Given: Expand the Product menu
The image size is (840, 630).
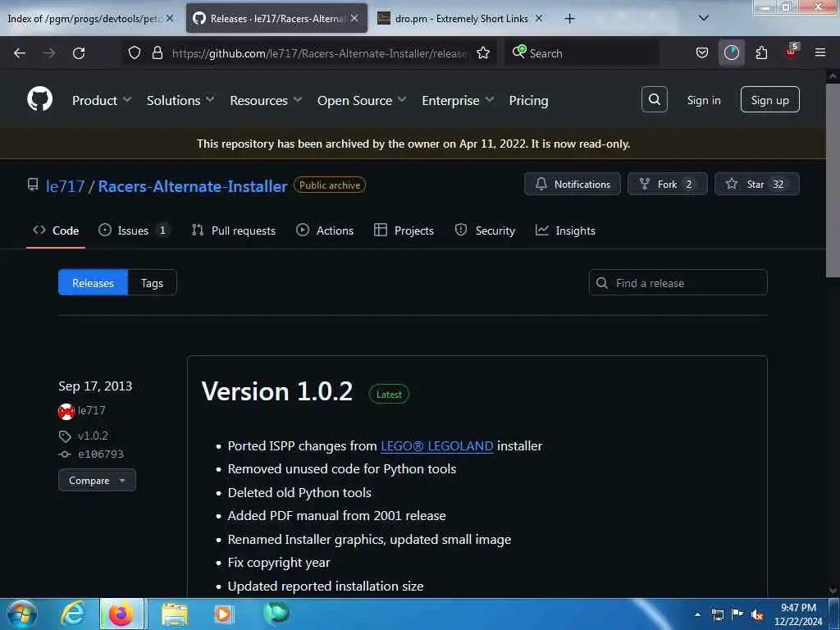Looking at the screenshot, I should point(101,100).
